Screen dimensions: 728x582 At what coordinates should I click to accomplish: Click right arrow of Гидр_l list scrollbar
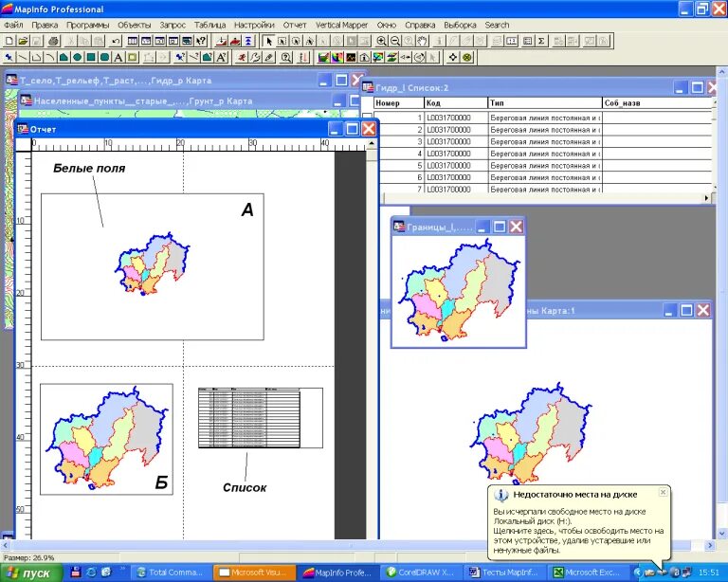click(706, 198)
